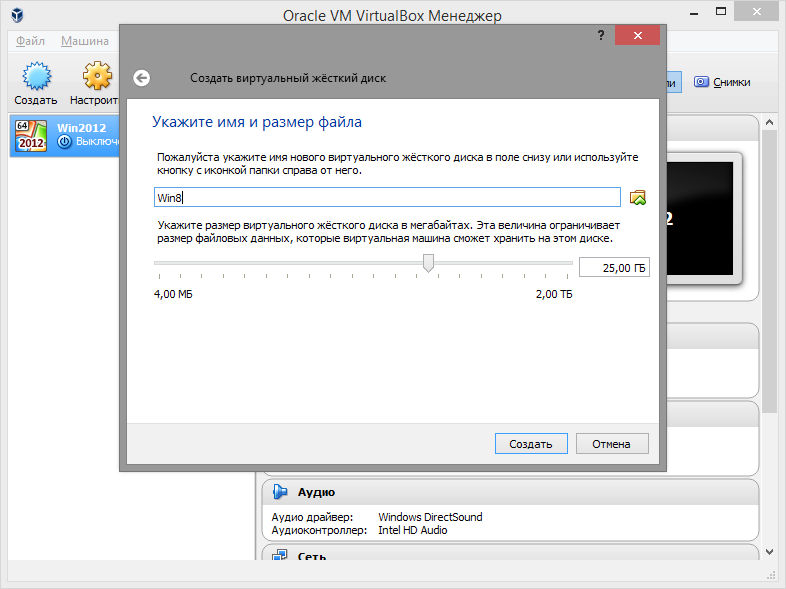
Task: Click the scrollbar down arrow in details pane
Action: 769,552
